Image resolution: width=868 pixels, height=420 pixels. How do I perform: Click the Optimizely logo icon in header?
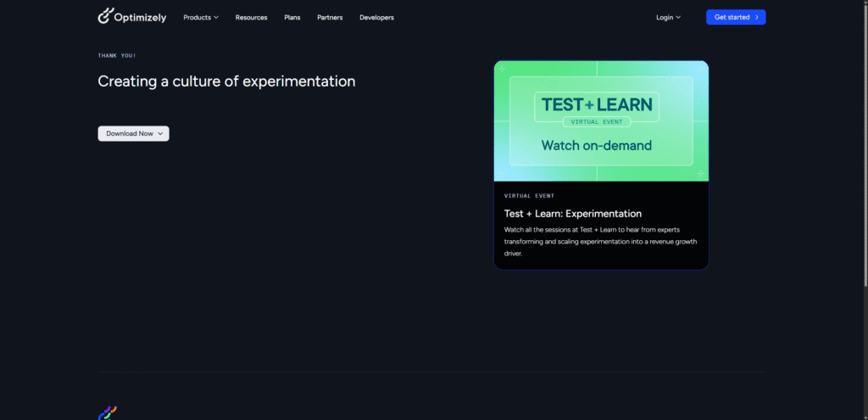point(105,16)
